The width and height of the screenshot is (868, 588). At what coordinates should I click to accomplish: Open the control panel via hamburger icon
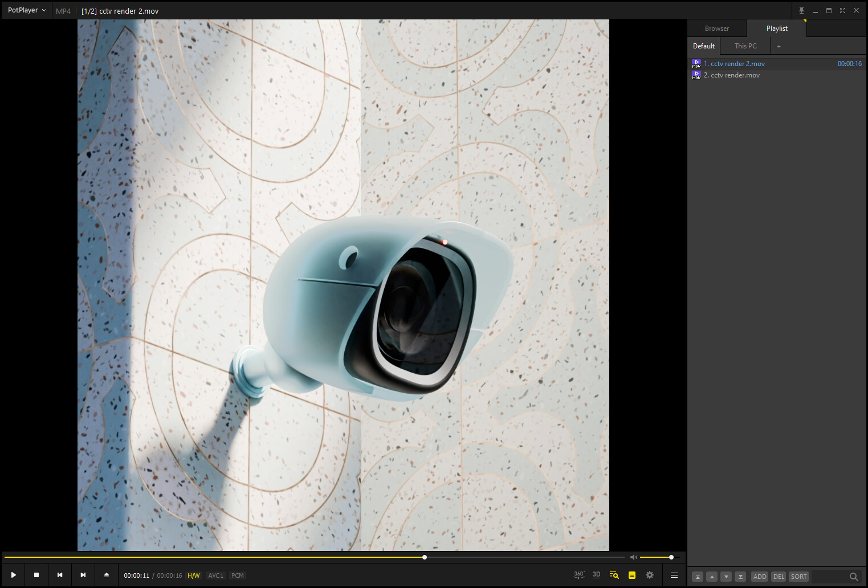(674, 575)
